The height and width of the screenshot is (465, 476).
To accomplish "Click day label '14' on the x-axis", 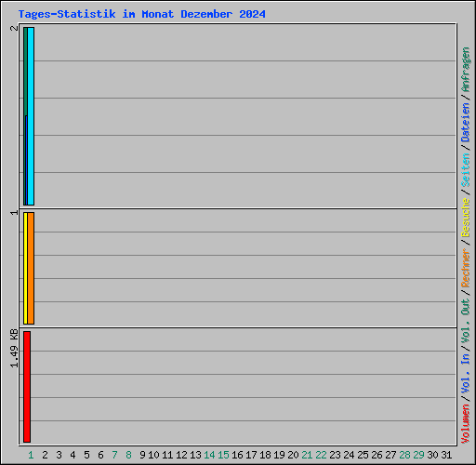I will pos(209,455).
